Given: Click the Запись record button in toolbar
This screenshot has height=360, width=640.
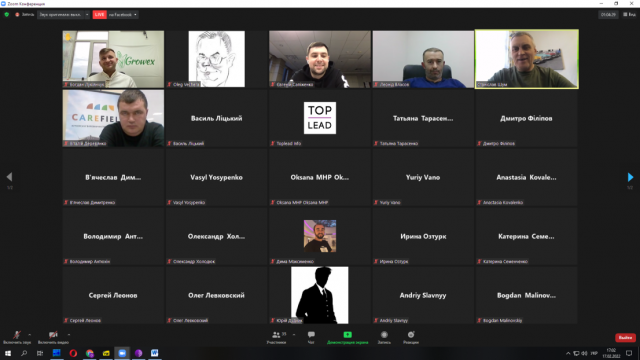Looking at the screenshot, I should 384,337.
